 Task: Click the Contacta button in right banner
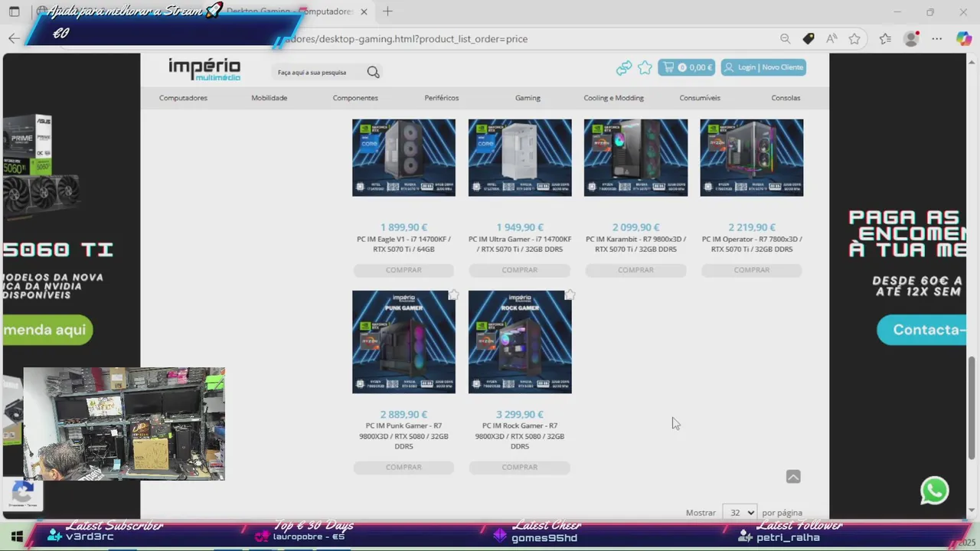[x=922, y=330]
